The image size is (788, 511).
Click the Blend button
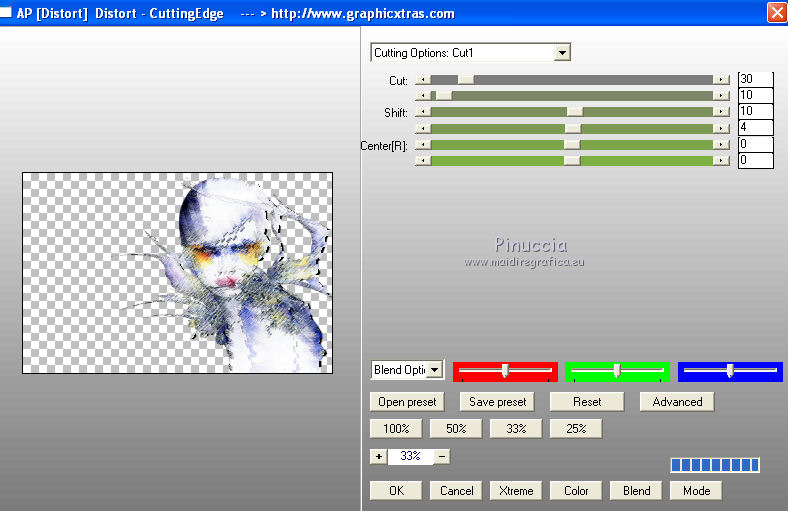tap(636, 491)
